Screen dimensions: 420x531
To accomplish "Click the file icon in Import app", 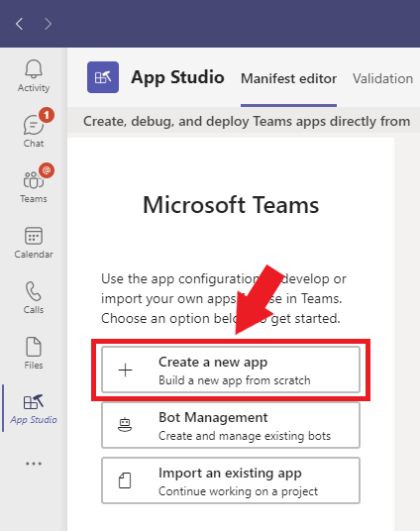I will [125, 480].
